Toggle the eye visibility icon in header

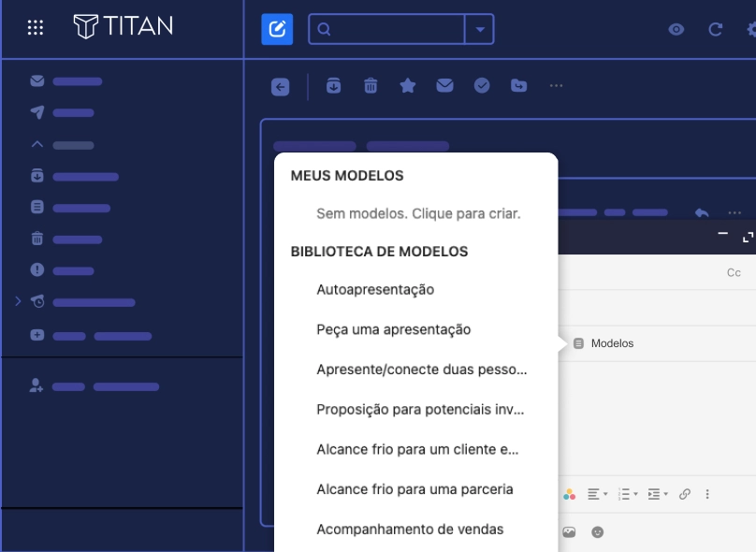coord(676,29)
